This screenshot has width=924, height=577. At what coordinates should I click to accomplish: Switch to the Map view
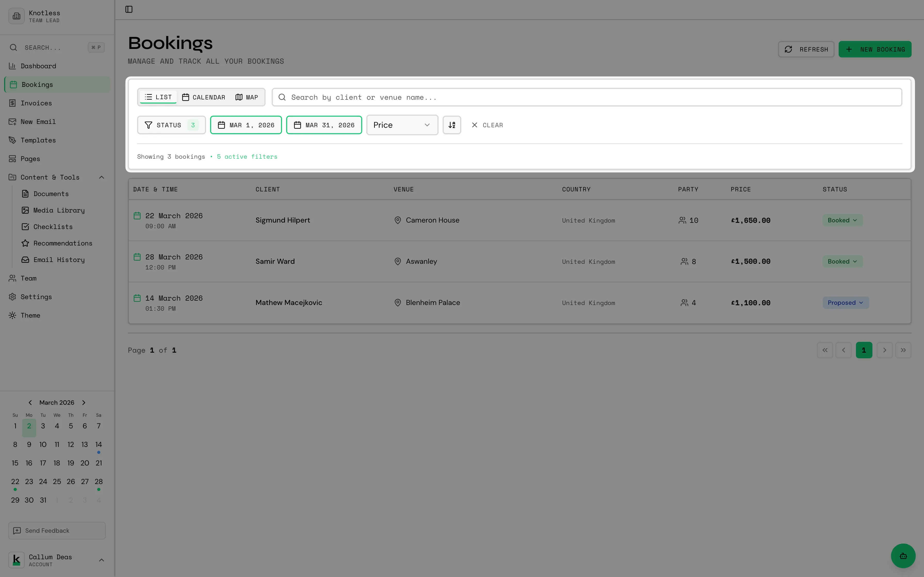tap(247, 97)
